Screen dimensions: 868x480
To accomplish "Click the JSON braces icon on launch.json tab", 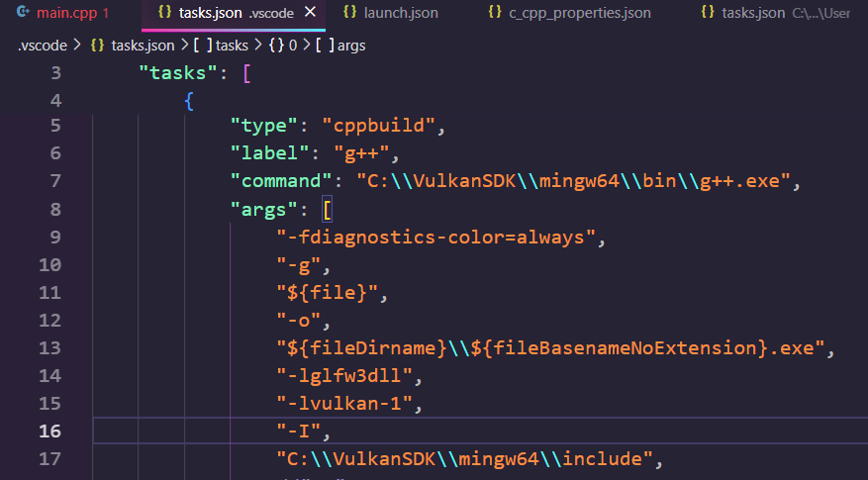I will click(x=349, y=12).
